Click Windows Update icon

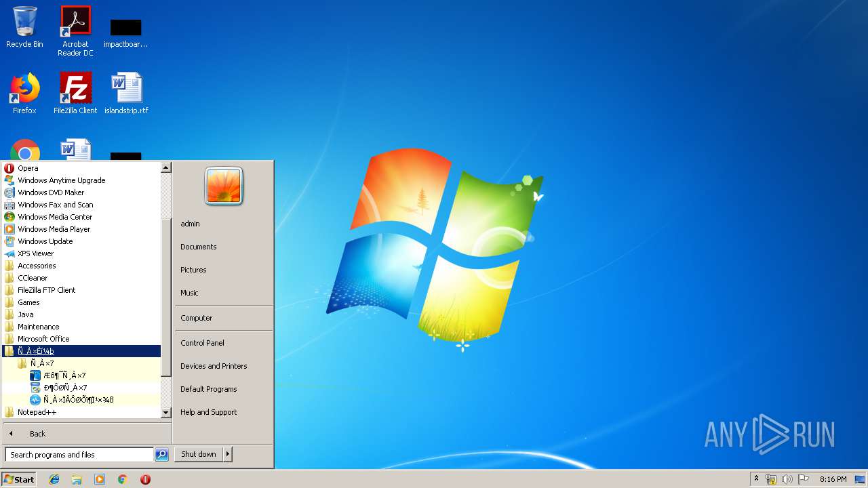tap(9, 241)
